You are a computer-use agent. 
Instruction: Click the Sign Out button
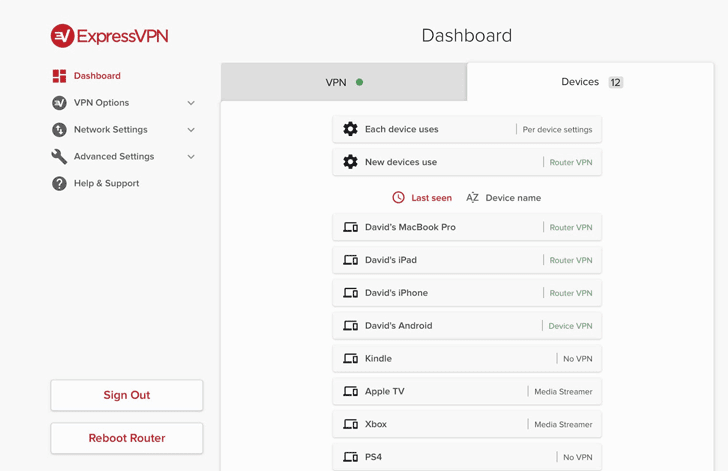[x=127, y=395]
